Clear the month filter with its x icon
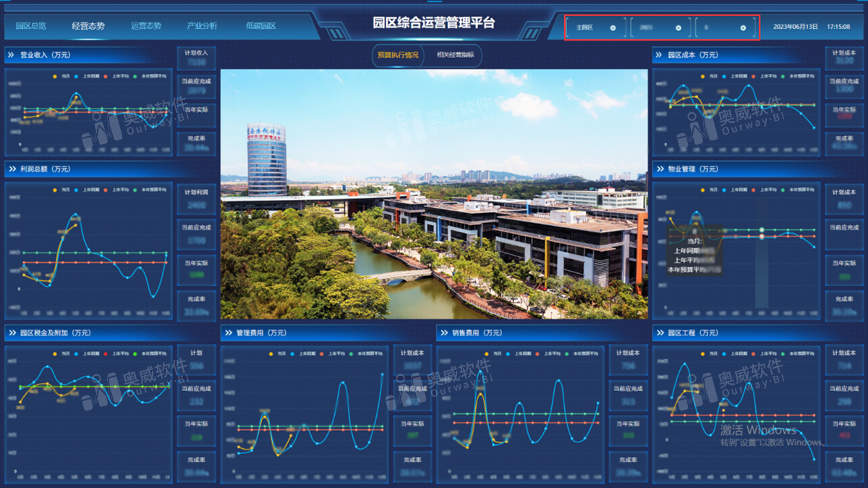This screenshot has width=868, height=488. coord(743,28)
